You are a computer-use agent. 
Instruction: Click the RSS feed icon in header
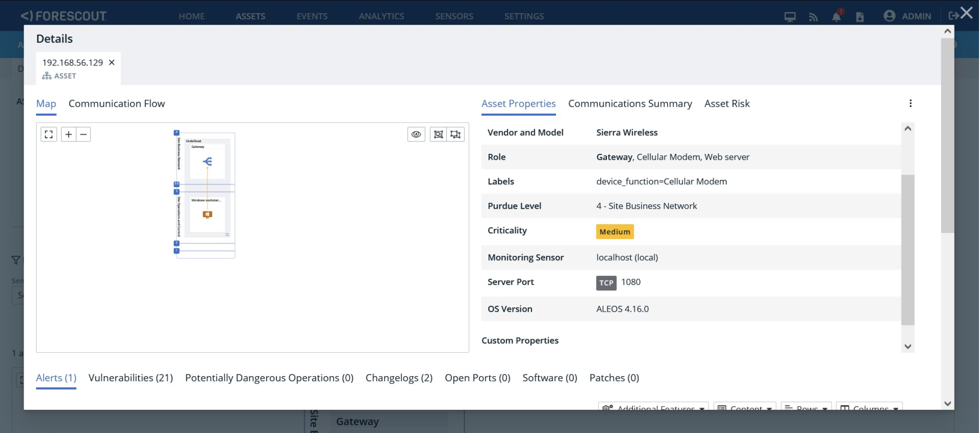pyautogui.click(x=813, y=17)
